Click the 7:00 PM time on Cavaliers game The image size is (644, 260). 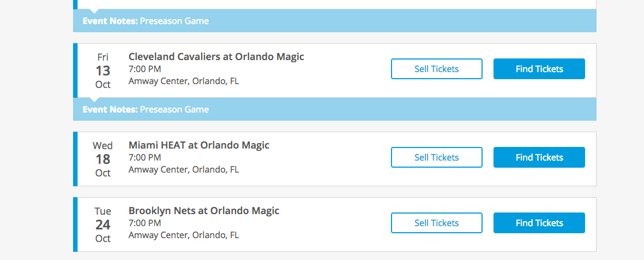tap(145, 69)
